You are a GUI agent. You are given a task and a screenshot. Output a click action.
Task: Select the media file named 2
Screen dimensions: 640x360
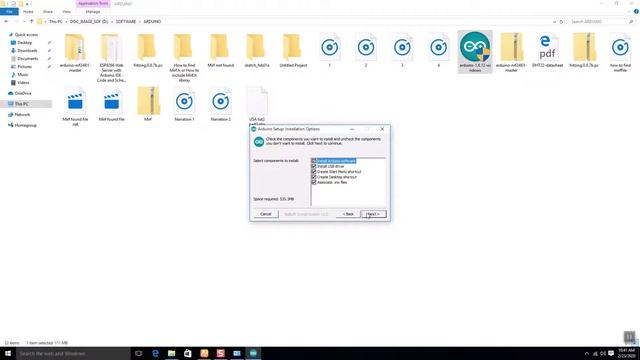[366, 50]
